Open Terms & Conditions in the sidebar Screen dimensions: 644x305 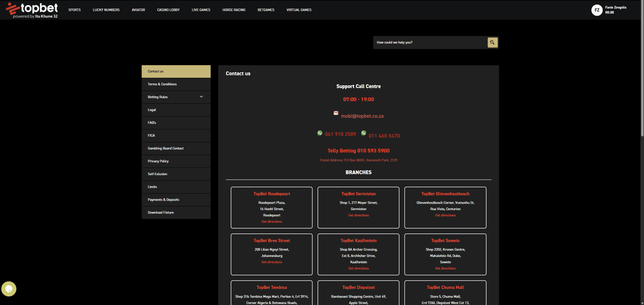(x=176, y=84)
